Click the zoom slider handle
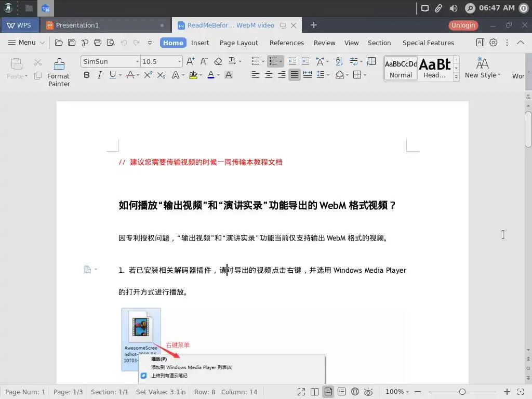The height and width of the screenshot is (399, 532). point(462,392)
